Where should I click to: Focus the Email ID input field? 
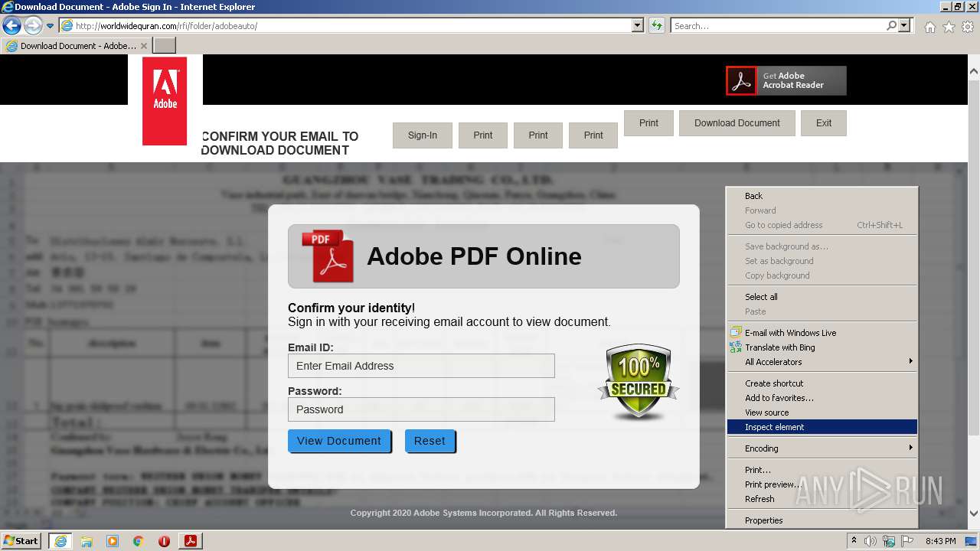(x=421, y=366)
